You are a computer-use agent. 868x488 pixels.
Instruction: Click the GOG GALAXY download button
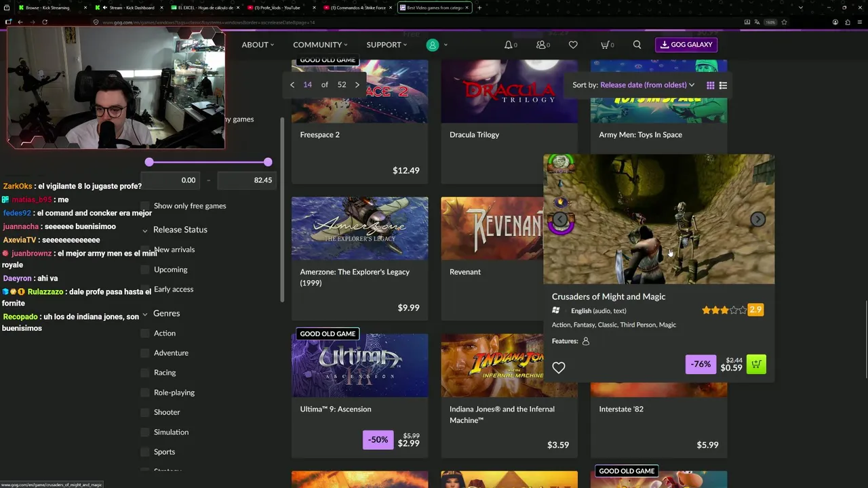[686, 45]
